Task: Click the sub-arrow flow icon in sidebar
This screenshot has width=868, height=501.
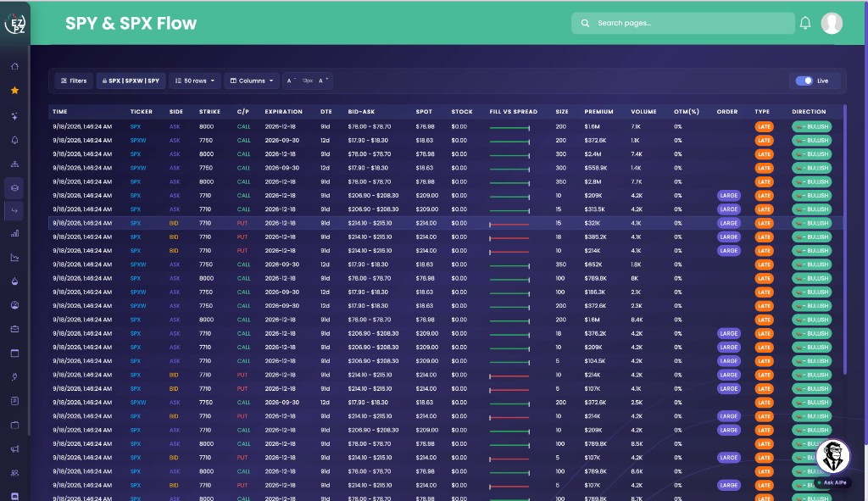Action: pos(15,210)
